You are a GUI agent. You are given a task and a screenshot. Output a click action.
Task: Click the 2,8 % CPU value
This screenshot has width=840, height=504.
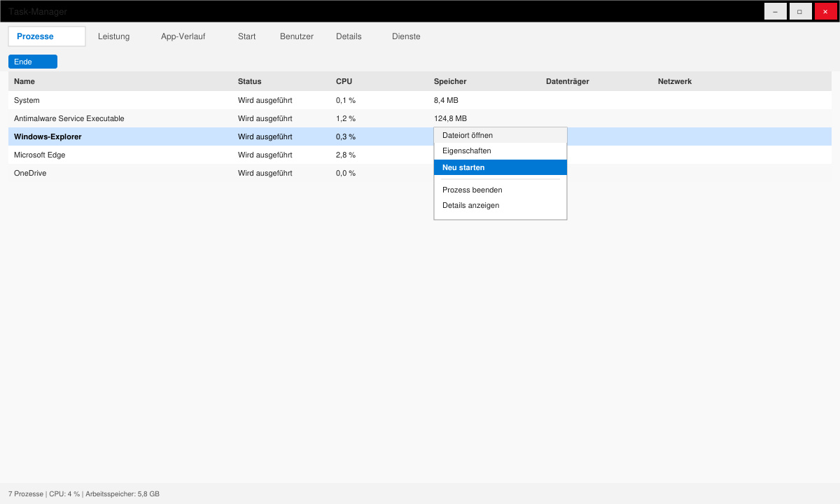click(346, 155)
